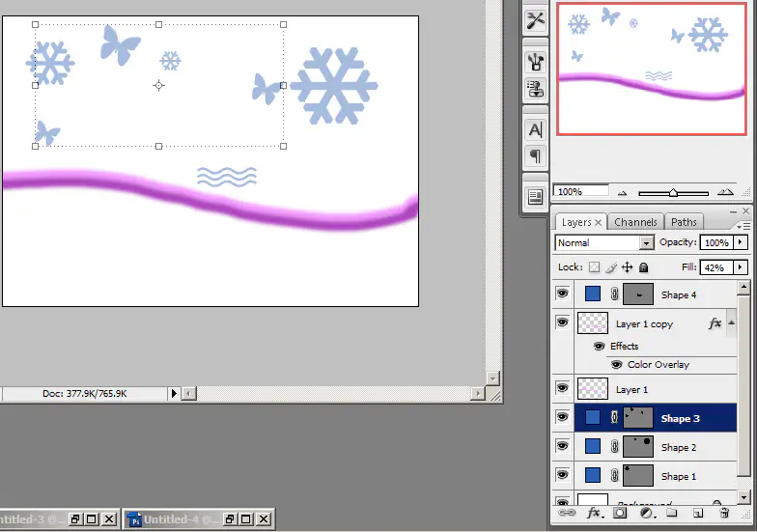
Task: Switch to the Paths tab
Action: tap(684, 222)
